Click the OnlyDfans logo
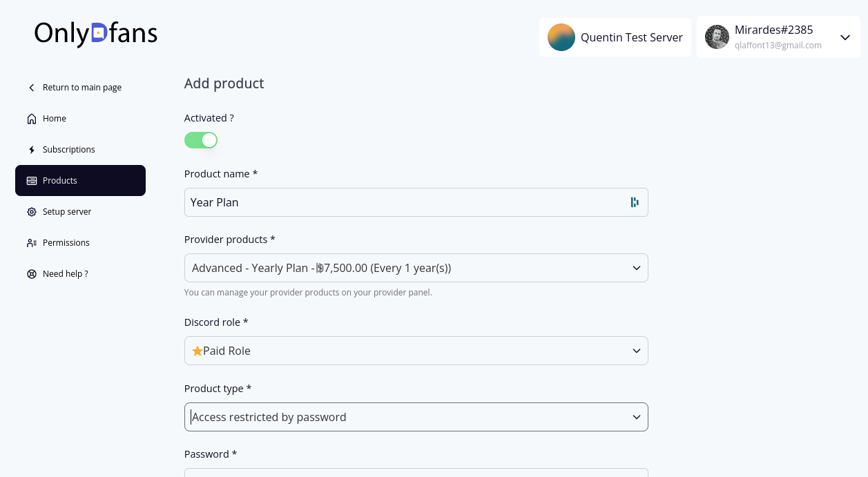Screen dimensions: 868x477 tap(96, 33)
